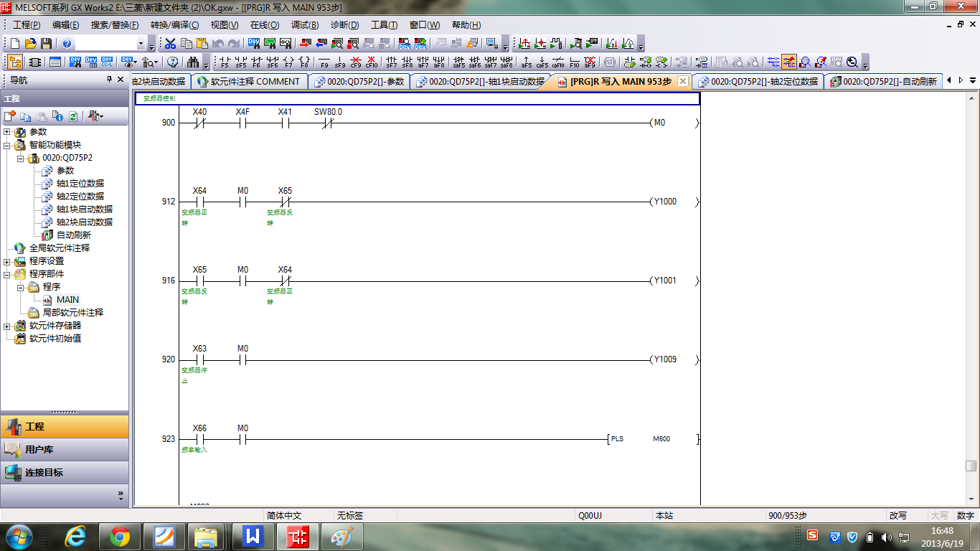Expand the 软元件存储器 tree node
The width and height of the screenshot is (980, 551).
point(7,326)
